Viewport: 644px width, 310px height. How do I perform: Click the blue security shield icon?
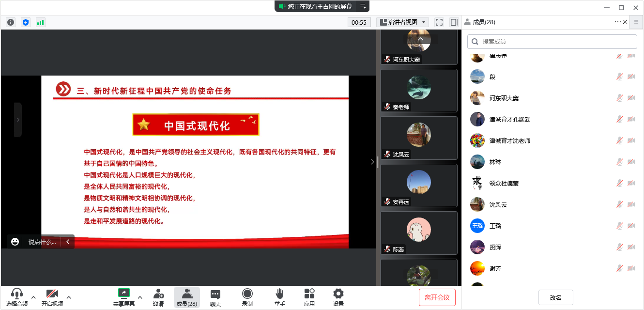(26, 22)
